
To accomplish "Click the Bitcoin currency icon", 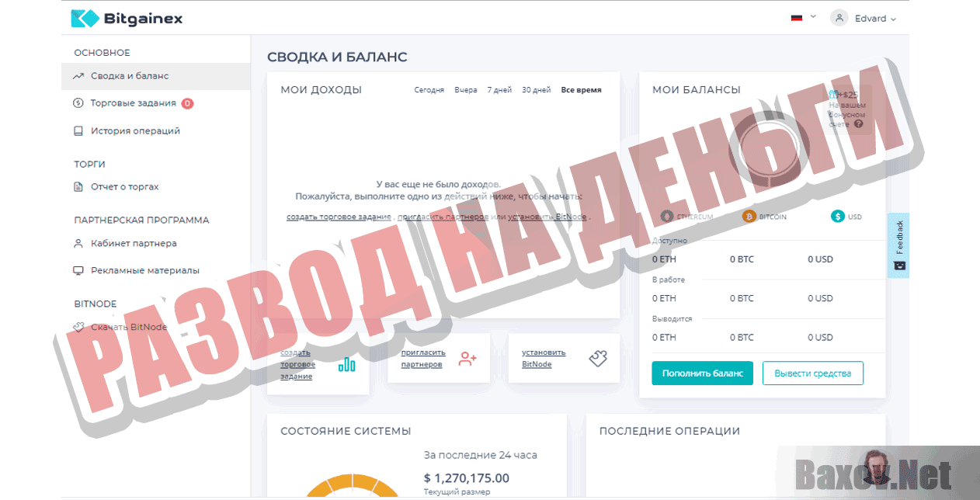I will [748, 217].
